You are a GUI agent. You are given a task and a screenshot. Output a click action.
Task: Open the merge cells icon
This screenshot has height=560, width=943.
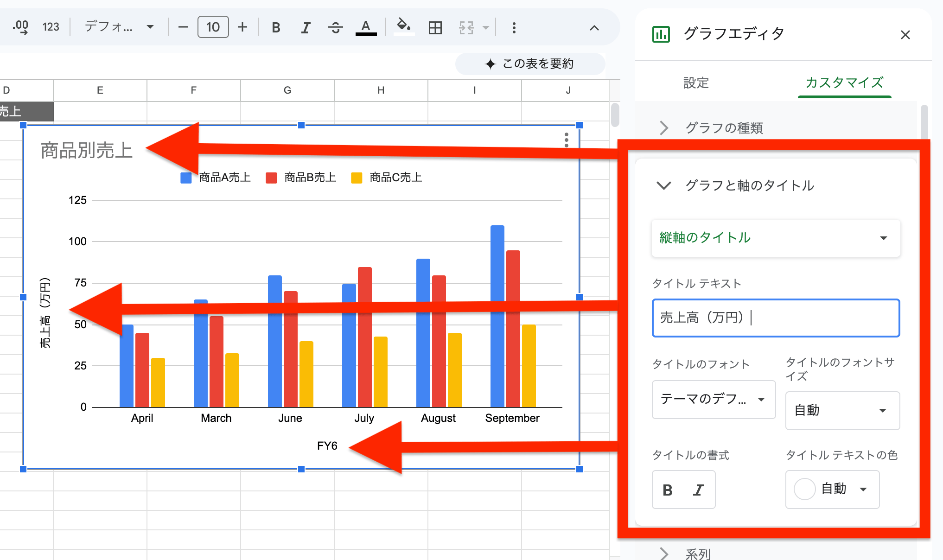[466, 27]
